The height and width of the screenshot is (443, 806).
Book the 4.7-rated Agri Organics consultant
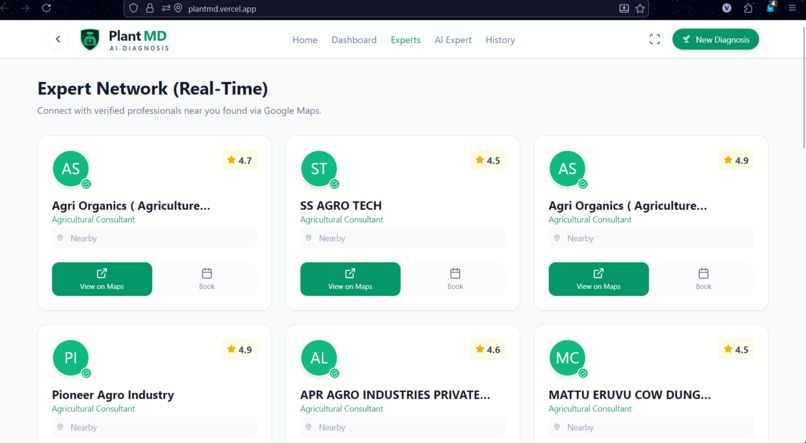click(207, 279)
